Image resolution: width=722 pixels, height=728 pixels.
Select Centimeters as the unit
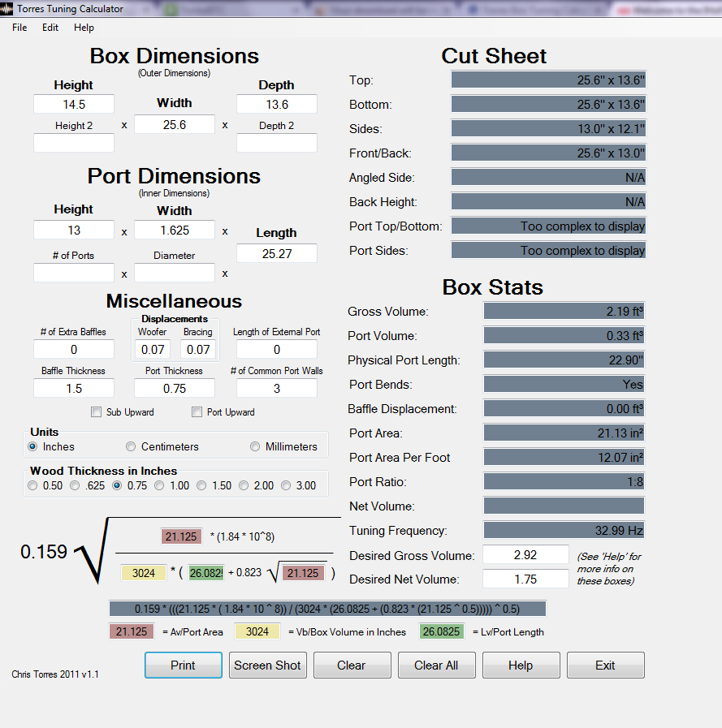click(131, 447)
